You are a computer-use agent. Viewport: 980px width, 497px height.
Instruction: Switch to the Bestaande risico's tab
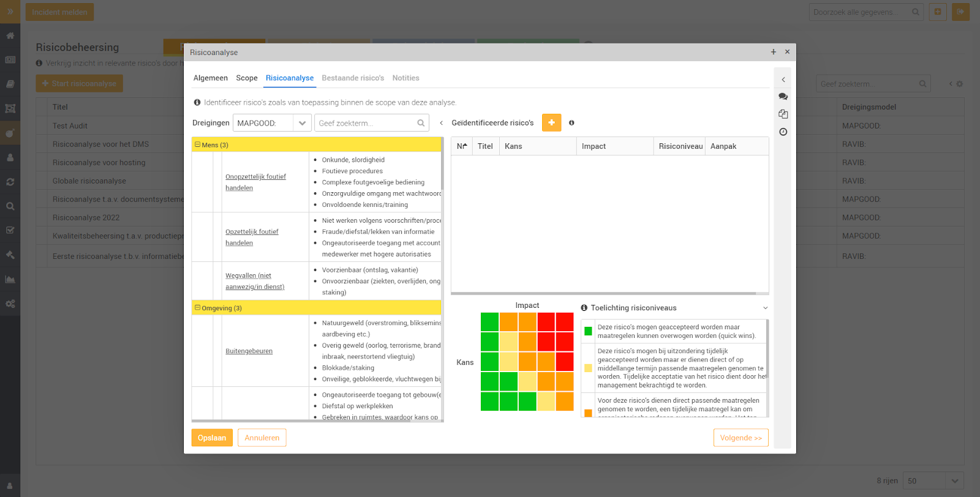353,78
